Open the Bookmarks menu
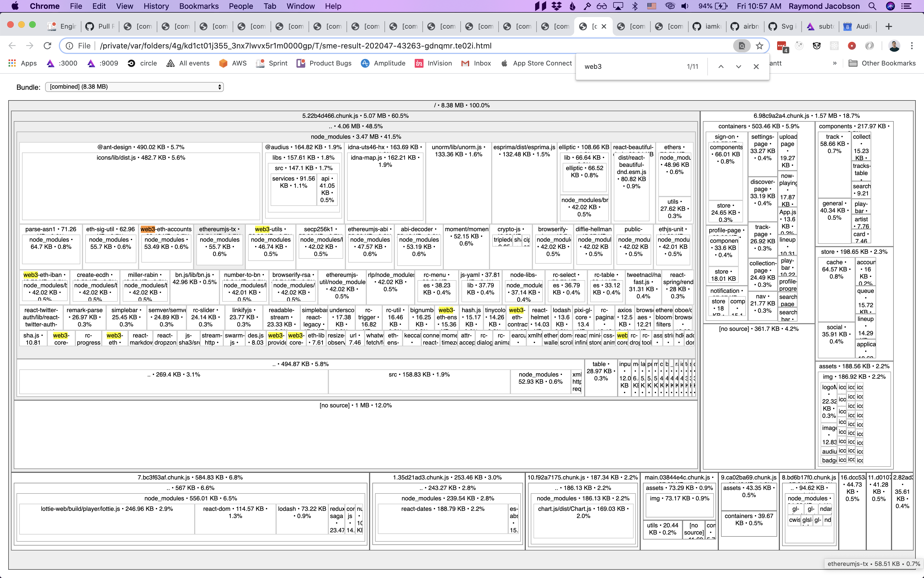Image resolution: width=924 pixels, height=578 pixels. 199,6
